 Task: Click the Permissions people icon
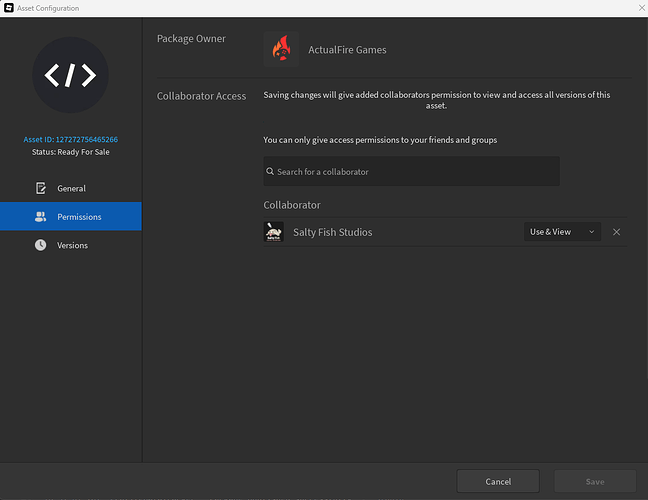tap(41, 216)
